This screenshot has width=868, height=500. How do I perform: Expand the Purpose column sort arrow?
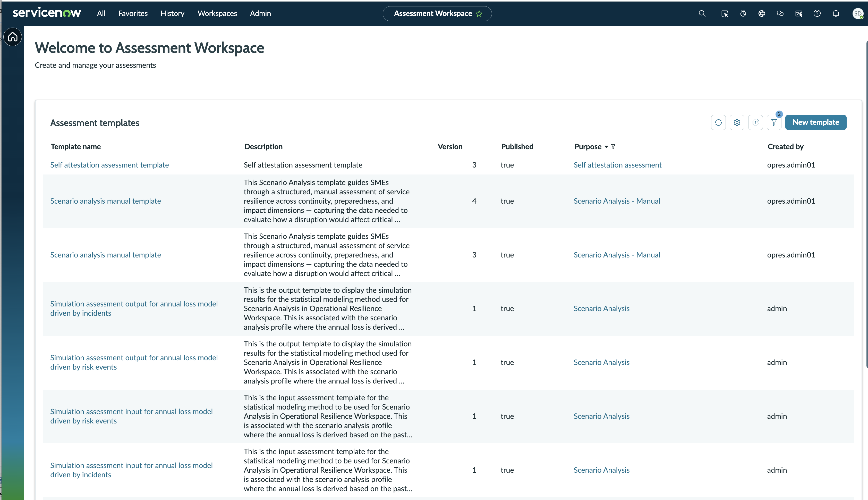(x=606, y=147)
